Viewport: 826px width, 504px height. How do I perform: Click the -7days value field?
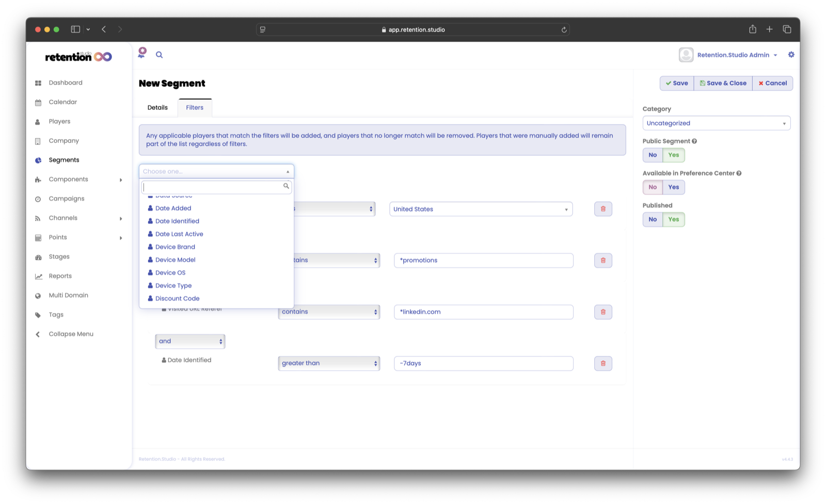click(483, 364)
